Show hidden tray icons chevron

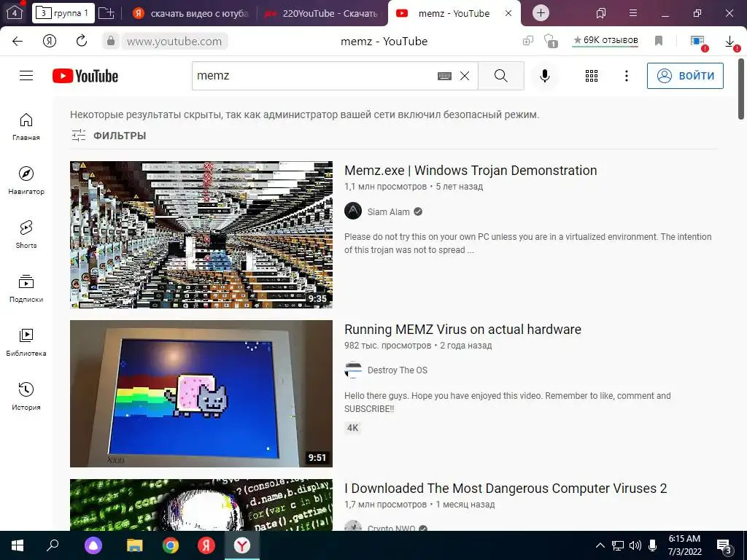pyautogui.click(x=600, y=545)
